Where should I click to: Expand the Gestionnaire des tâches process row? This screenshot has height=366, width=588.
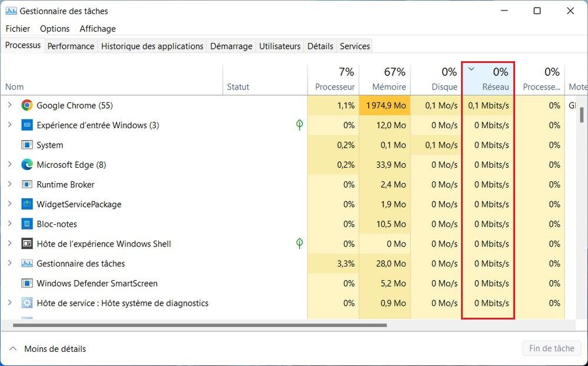pos(10,263)
